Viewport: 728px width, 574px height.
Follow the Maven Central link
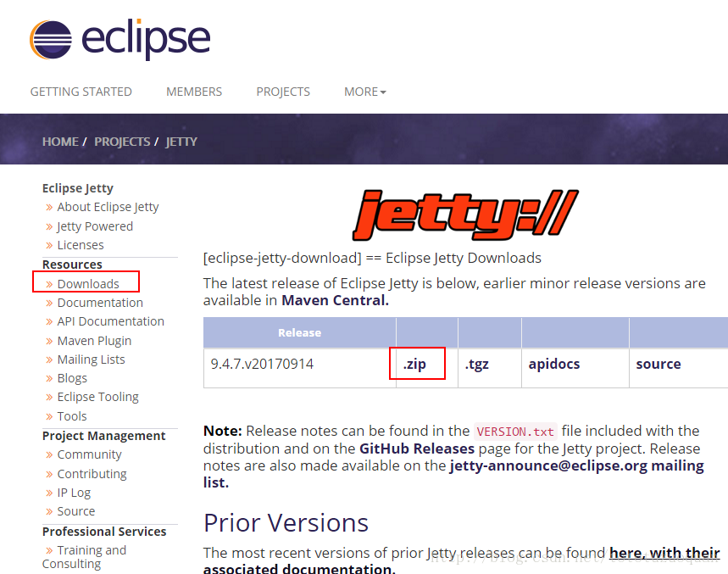335,300
